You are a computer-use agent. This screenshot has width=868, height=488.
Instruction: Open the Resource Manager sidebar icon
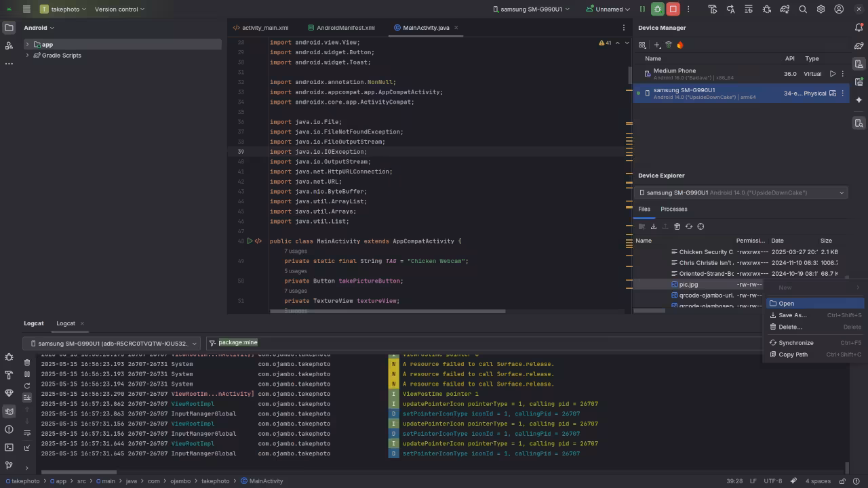9,45
